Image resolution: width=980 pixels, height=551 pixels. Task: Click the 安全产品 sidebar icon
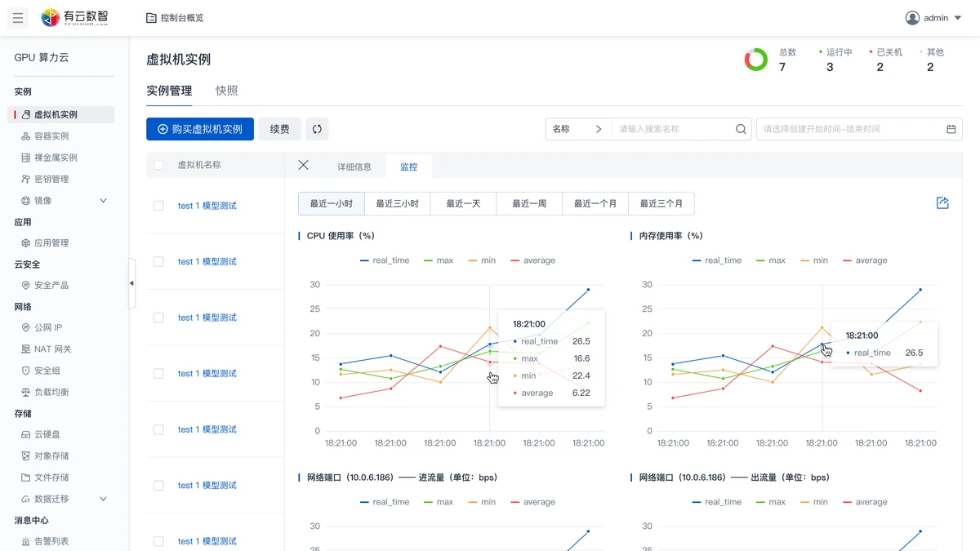point(26,285)
